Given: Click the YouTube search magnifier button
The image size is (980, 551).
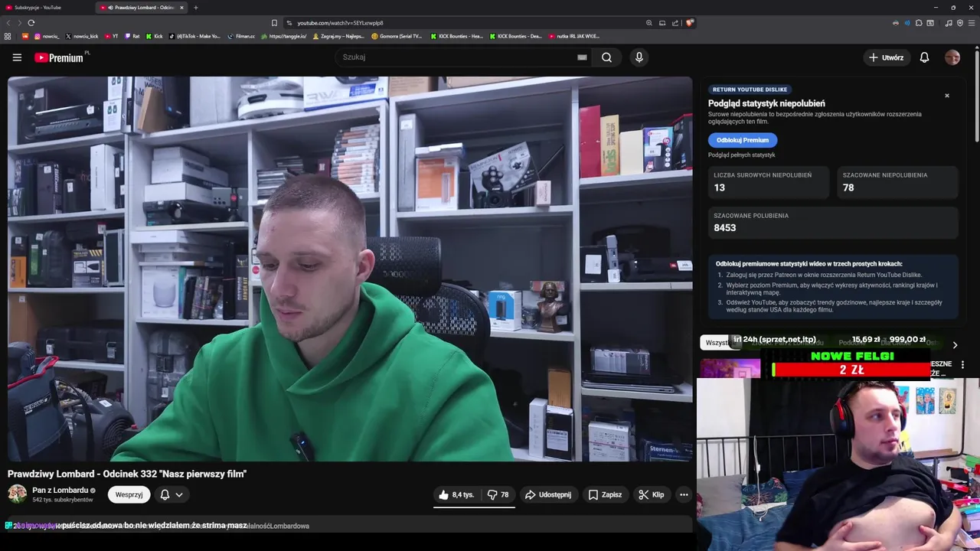Looking at the screenshot, I should pyautogui.click(x=606, y=57).
